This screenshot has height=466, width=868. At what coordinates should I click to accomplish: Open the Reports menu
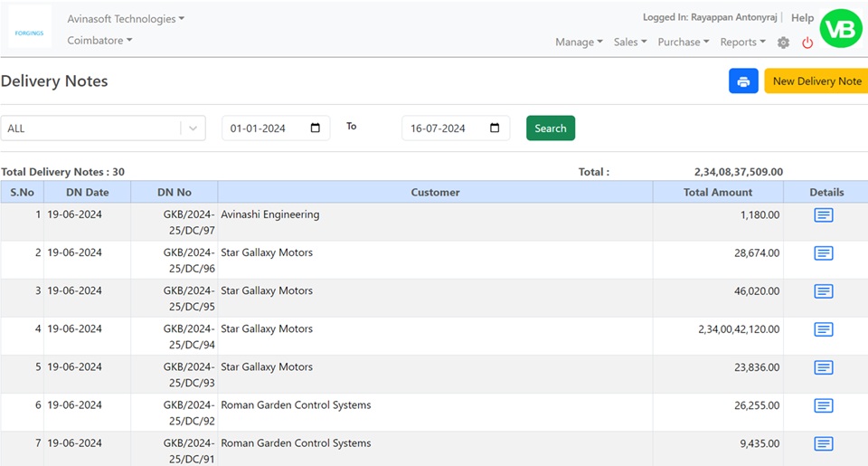click(x=742, y=43)
